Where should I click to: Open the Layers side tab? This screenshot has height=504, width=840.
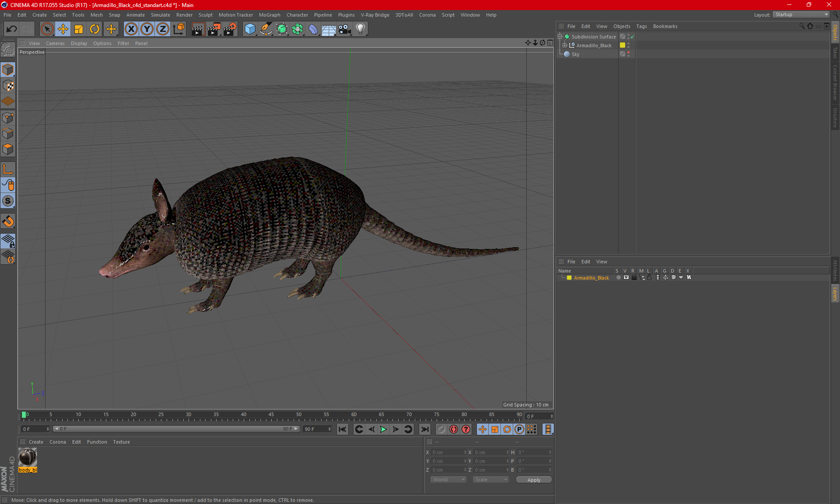(x=835, y=294)
